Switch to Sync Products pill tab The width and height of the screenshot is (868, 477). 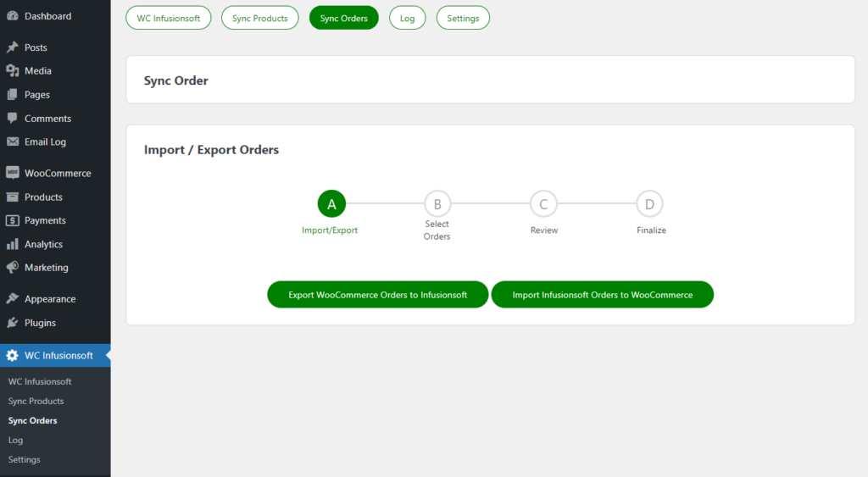[260, 18]
